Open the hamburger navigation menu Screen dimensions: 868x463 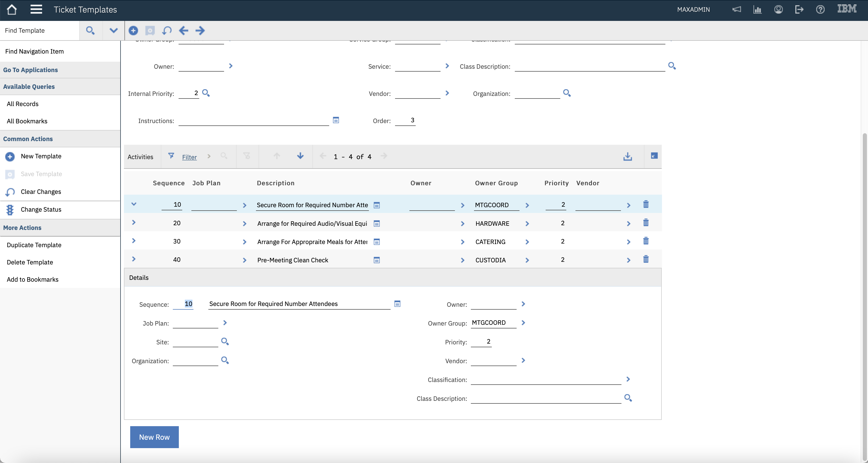pyautogui.click(x=36, y=9)
